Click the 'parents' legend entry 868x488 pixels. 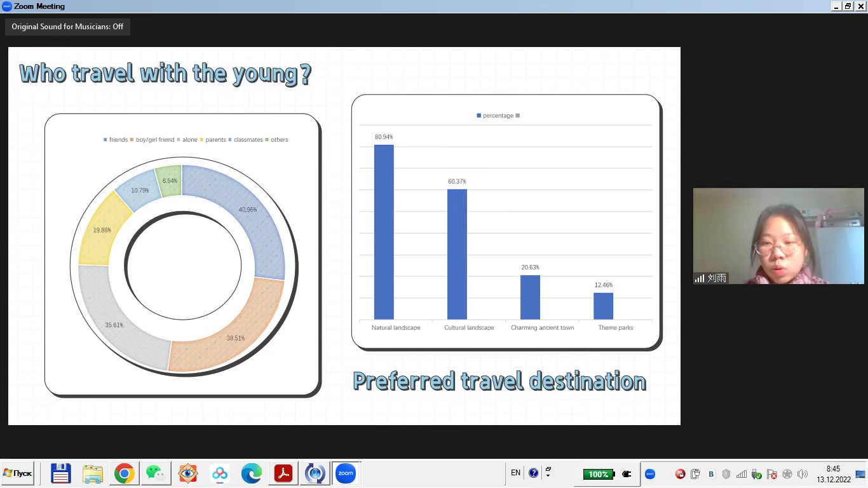pos(213,140)
